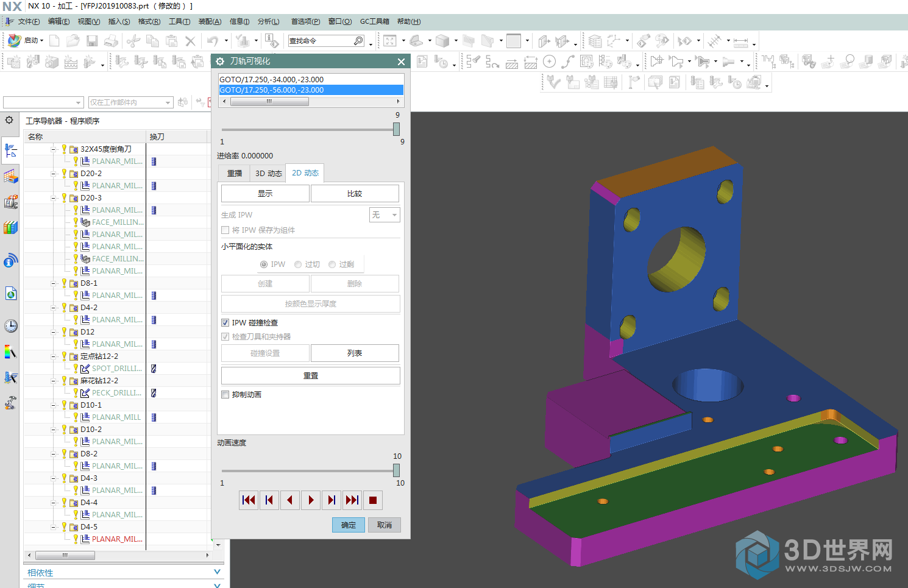908x588 pixels.
Task: Click the Delete X icon in toolbar
Action: pyautogui.click(x=190, y=41)
